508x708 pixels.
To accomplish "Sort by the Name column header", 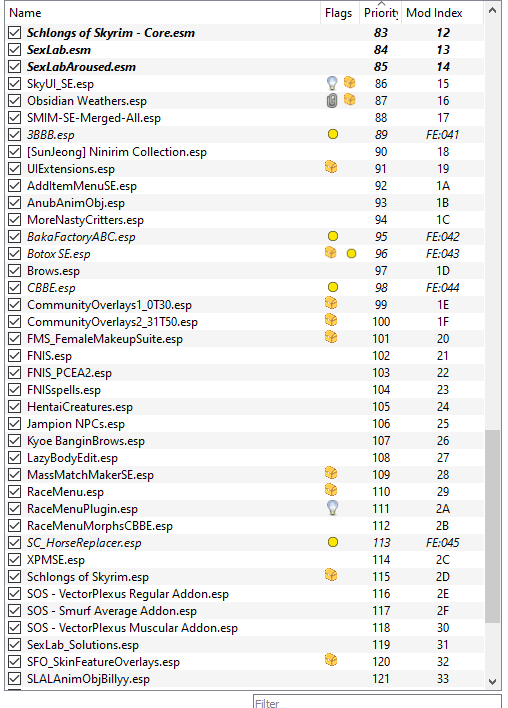I will point(163,13).
